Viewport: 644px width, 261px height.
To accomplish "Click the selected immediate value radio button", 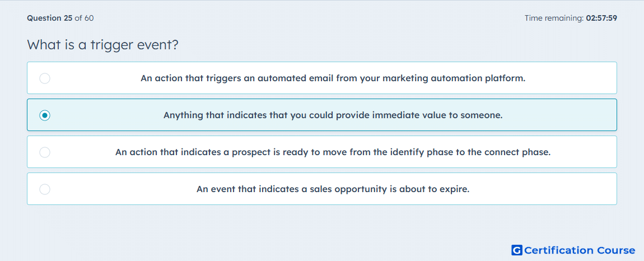I will [x=45, y=115].
